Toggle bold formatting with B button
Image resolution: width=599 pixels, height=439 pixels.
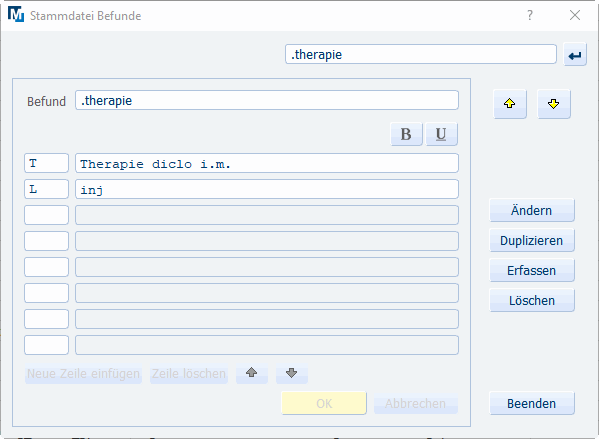point(406,134)
